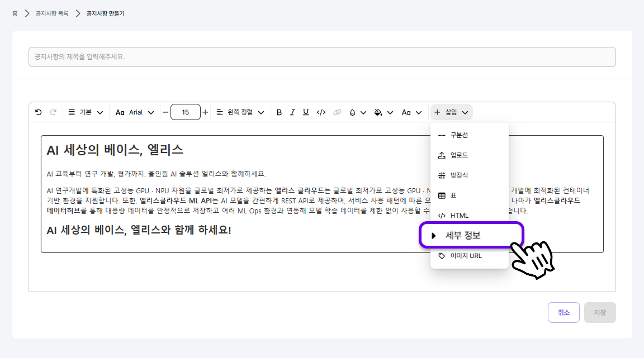The height and width of the screenshot is (358, 644).
Task: Choose HTML from the insert menu
Action: click(x=470, y=216)
